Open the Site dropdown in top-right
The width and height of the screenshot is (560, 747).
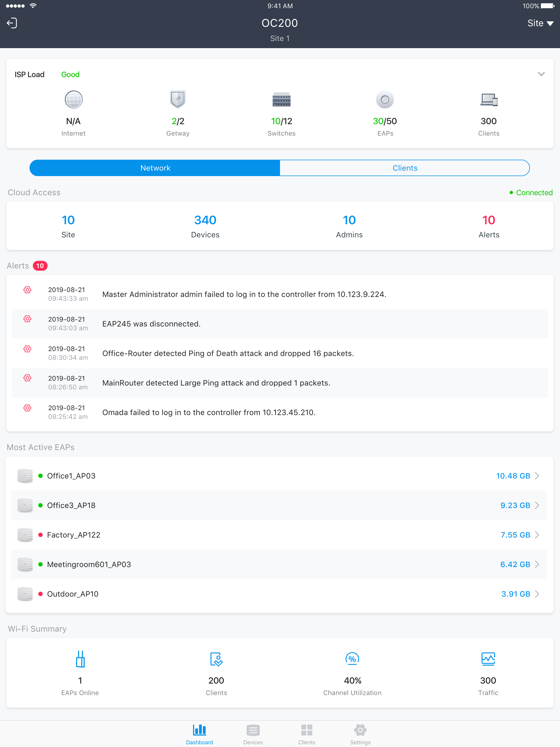tap(540, 23)
